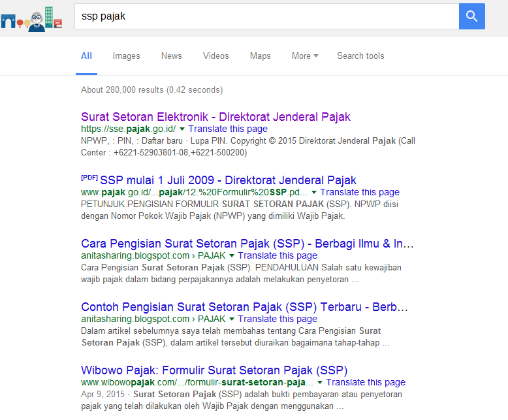Select the All results tab
This screenshot has width=508, height=420.
point(86,56)
